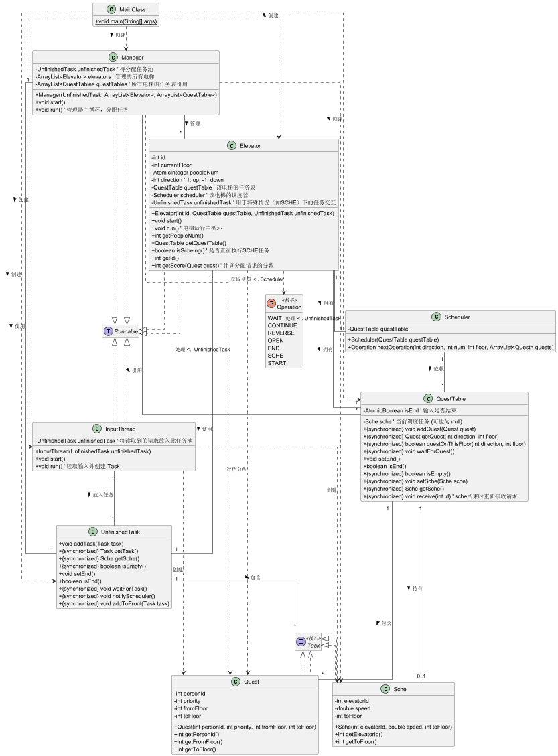The height and width of the screenshot is (756, 558).
Task: Click the CONTINUE enum value
Action: click(282, 325)
